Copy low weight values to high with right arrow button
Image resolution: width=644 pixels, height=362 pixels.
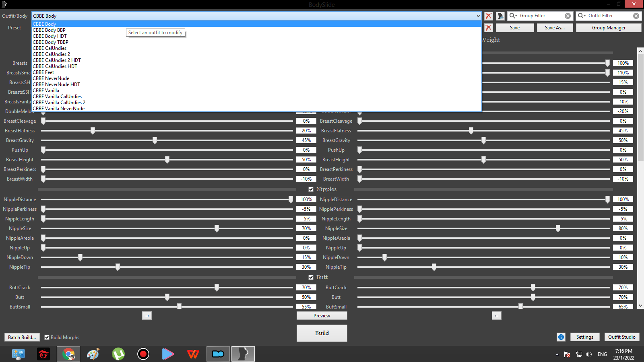[x=147, y=316]
